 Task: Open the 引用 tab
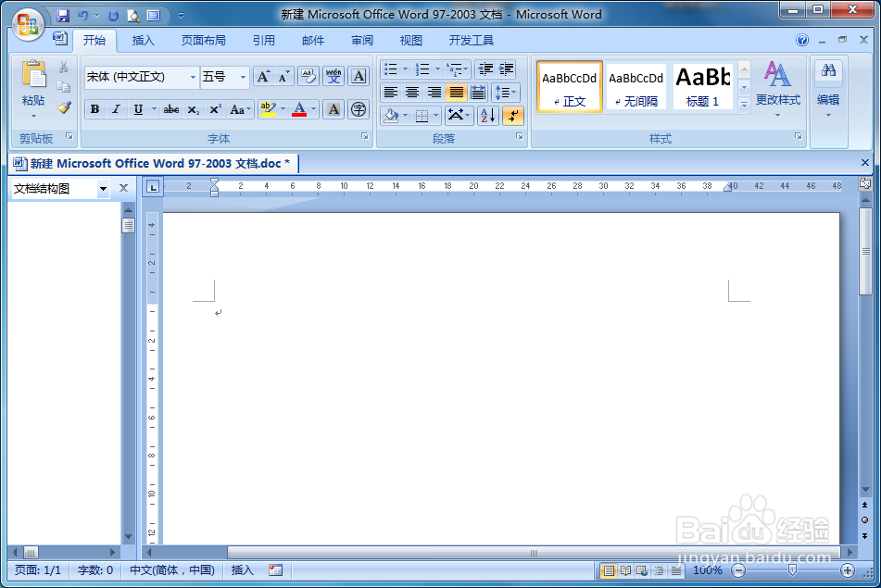coord(263,41)
